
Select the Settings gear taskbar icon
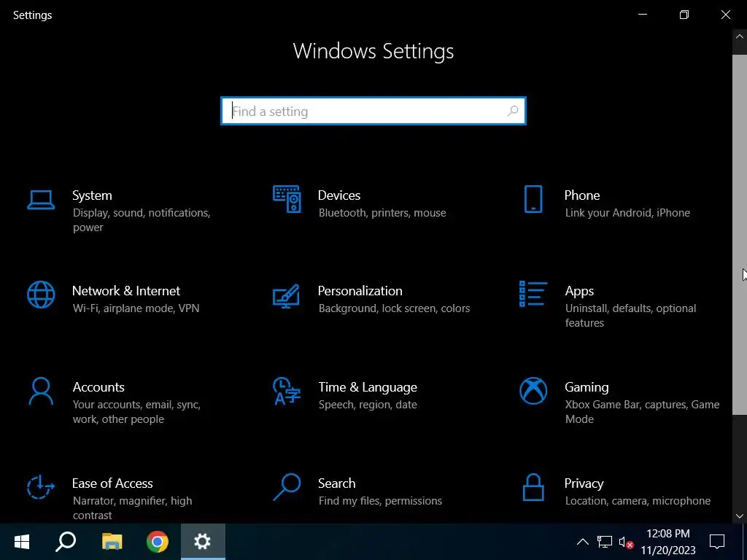pyautogui.click(x=203, y=542)
